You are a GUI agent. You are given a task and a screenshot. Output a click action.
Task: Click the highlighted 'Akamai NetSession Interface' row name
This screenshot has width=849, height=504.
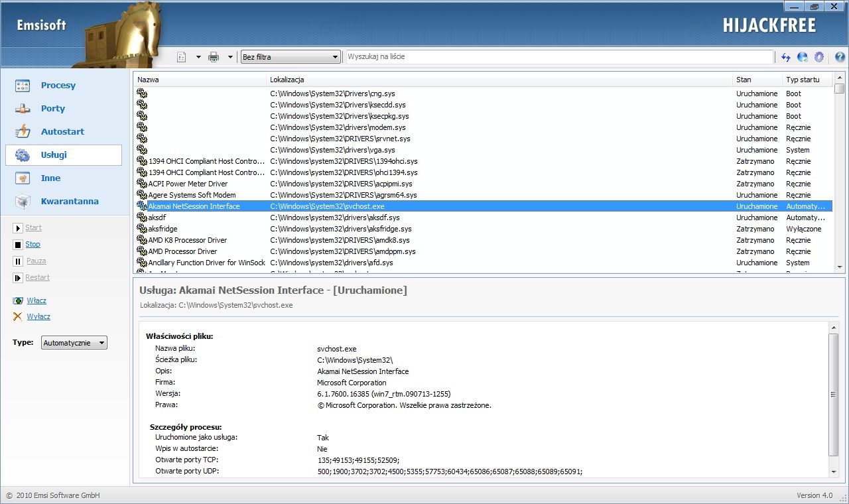194,206
